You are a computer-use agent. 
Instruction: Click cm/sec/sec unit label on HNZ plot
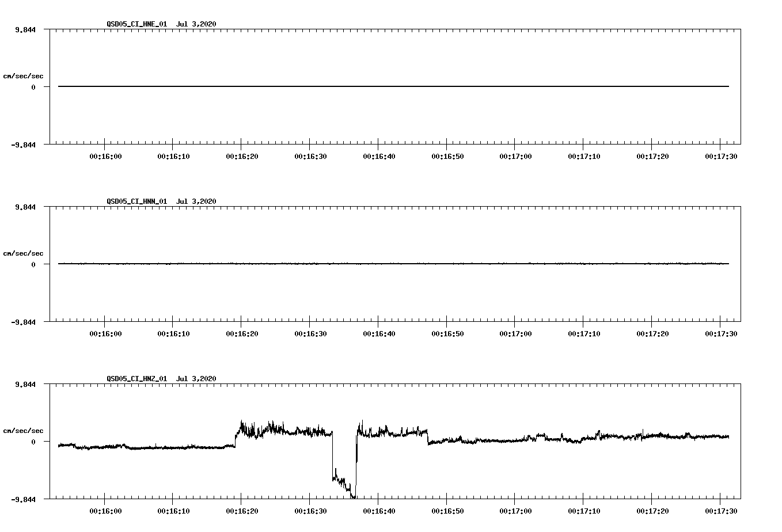click(x=23, y=431)
